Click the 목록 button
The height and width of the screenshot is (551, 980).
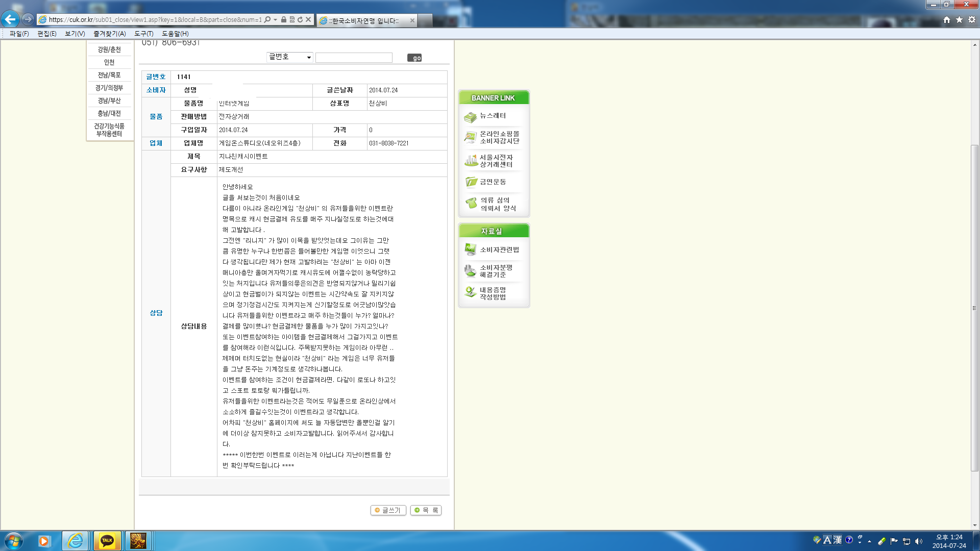[426, 510]
